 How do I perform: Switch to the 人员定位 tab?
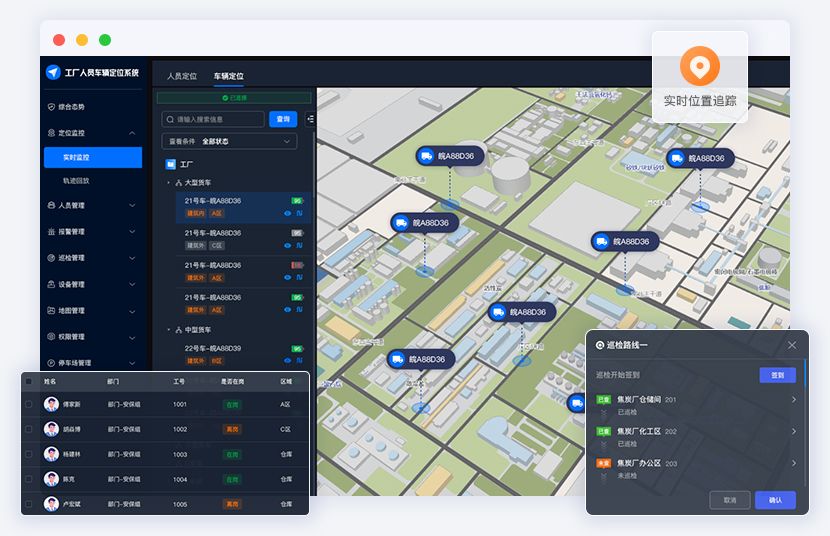[x=182, y=76]
